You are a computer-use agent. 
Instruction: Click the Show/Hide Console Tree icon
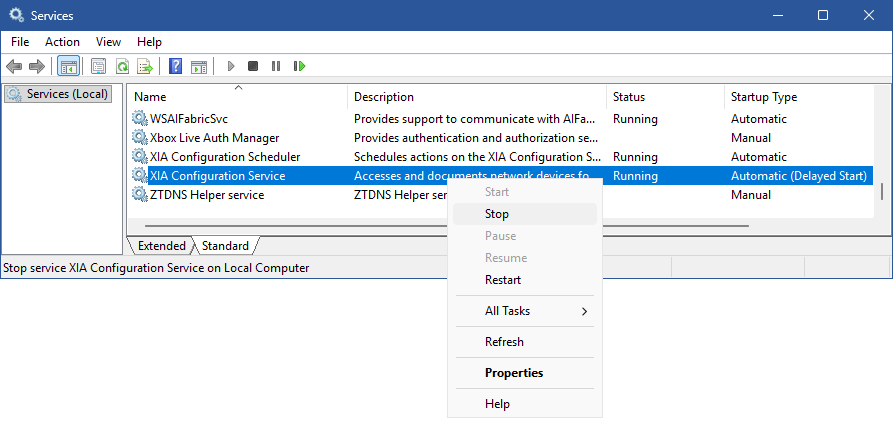69,66
